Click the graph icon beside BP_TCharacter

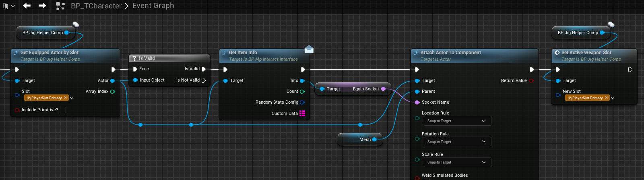(60, 6)
